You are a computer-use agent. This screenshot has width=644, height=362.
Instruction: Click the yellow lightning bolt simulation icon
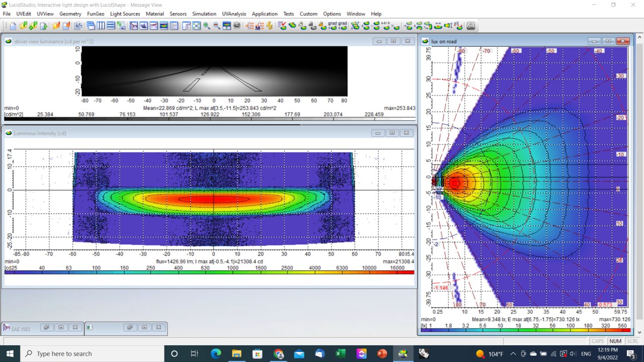point(270,26)
